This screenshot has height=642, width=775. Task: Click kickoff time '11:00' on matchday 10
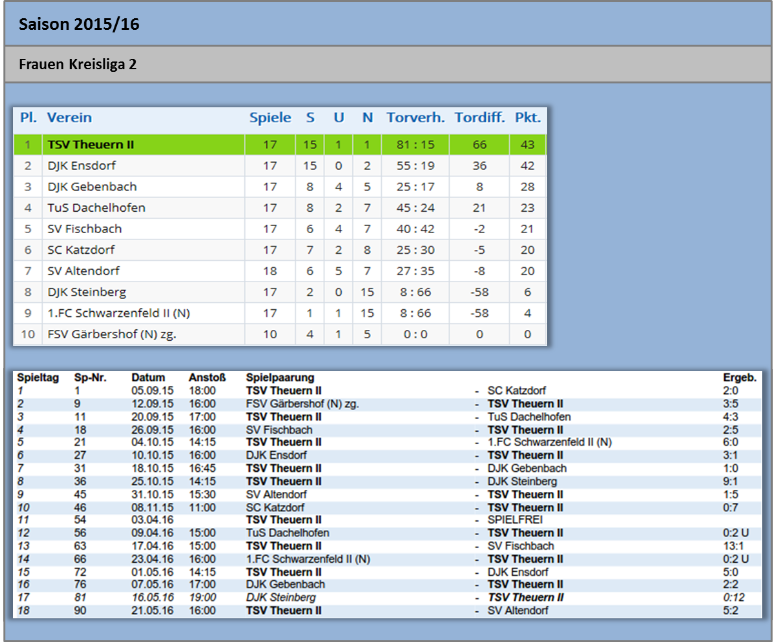[202, 508]
